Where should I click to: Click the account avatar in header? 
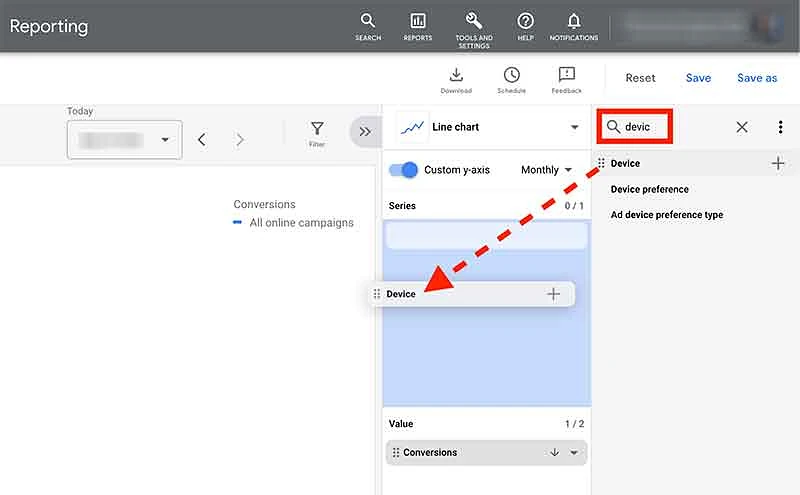click(x=767, y=26)
